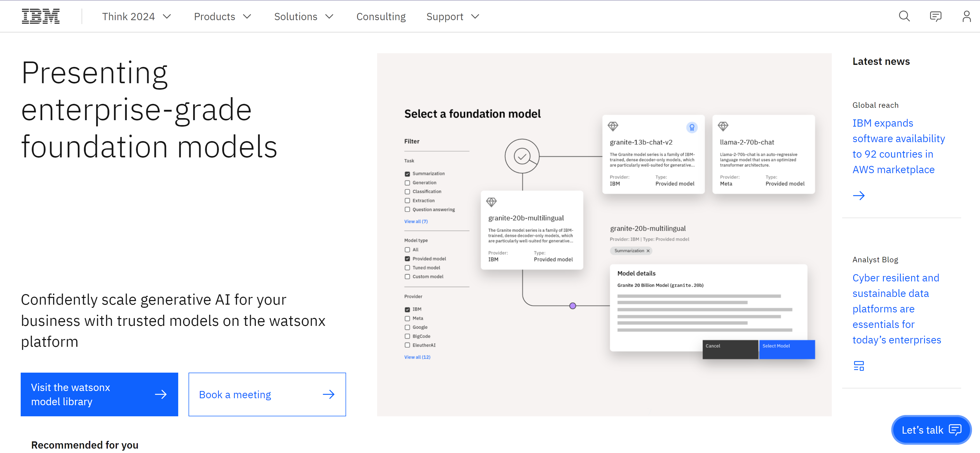The width and height of the screenshot is (980, 453).
Task: Click the IBM logo
Action: (x=41, y=16)
